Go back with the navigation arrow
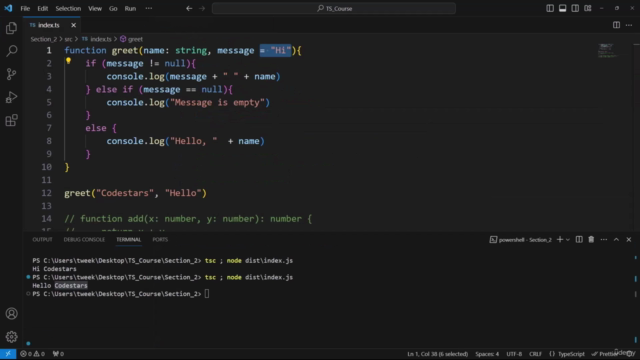Viewport: 640px width, 360px height. click(189, 8)
